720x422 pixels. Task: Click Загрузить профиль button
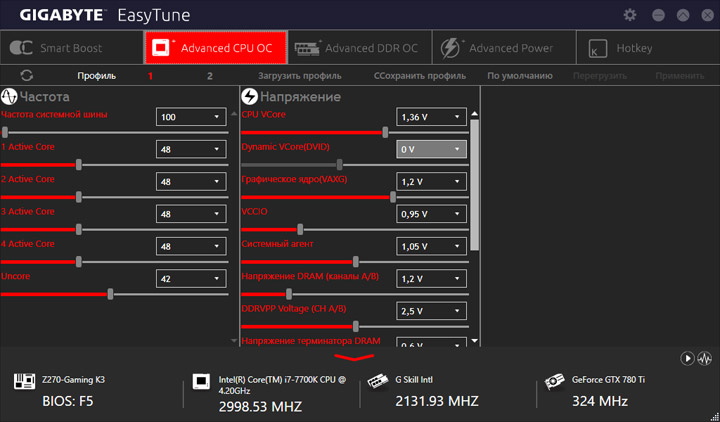[299, 76]
